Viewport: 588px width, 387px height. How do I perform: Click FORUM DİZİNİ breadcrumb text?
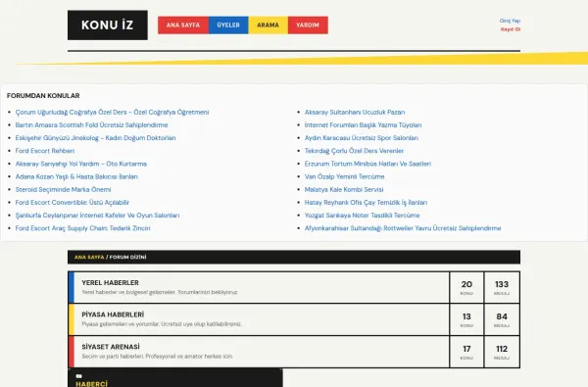127,258
